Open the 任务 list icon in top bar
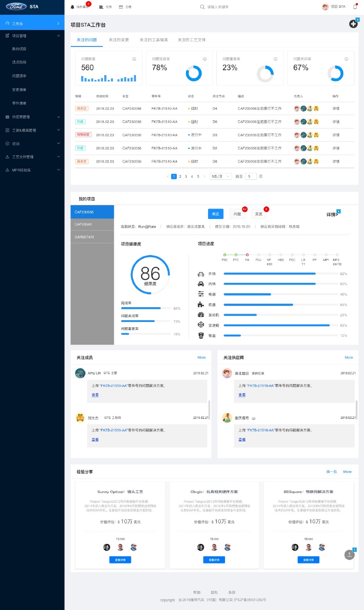 [101, 7]
